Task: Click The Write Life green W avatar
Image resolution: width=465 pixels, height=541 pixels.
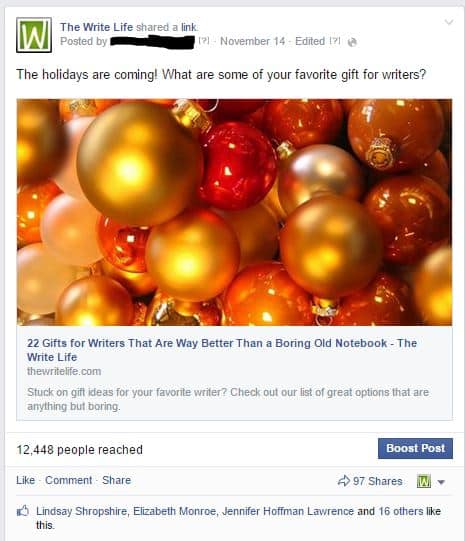Action: [x=34, y=35]
